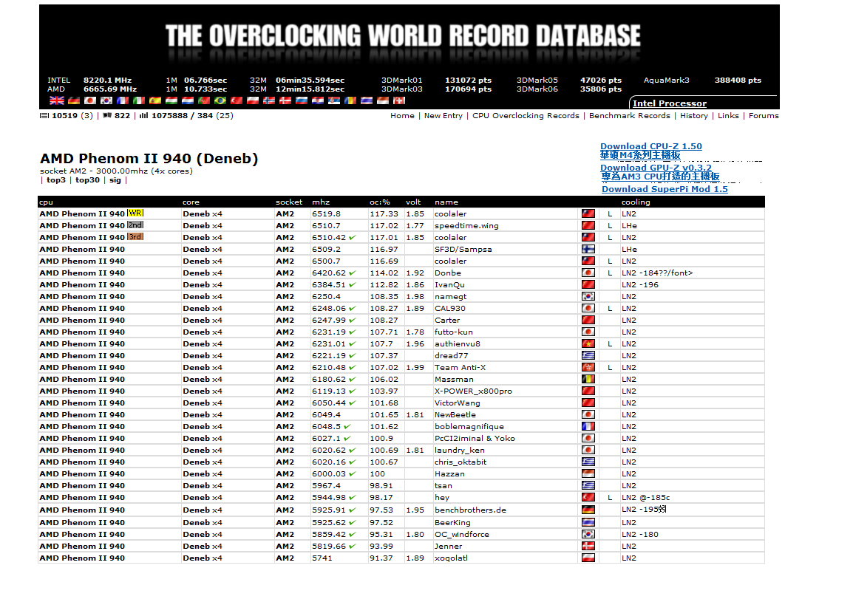The width and height of the screenshot is (853, 616).
Task: Open the History page
Action: click(x=694, y=116)
